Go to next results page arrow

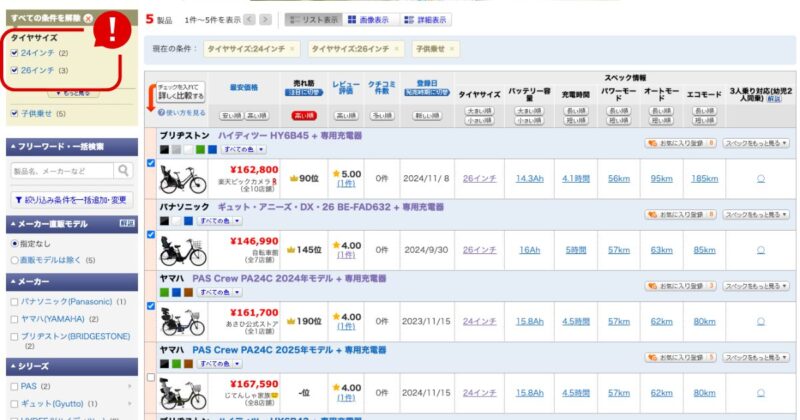[x=265, y=20]
